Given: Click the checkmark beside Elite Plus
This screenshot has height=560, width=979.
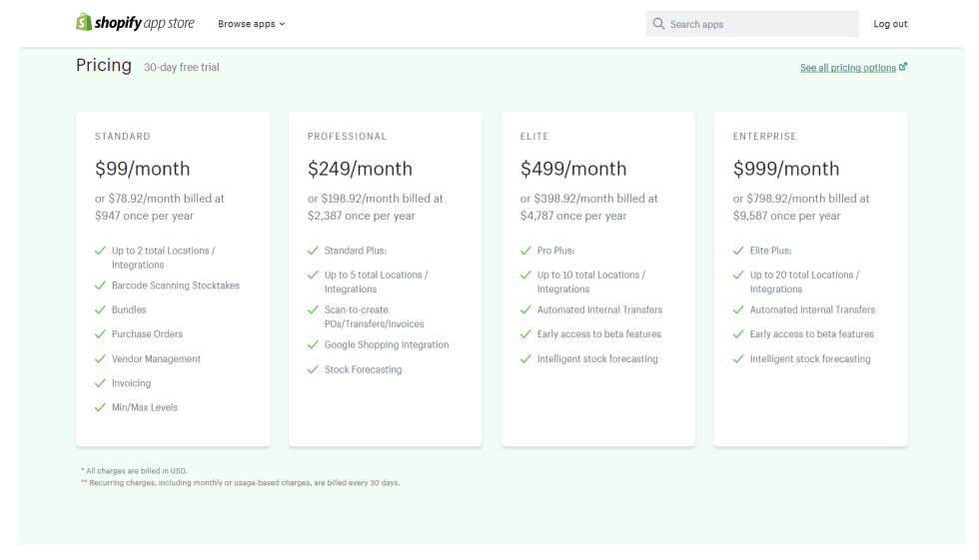Looking at the screenshot, I should click(738, 251).
